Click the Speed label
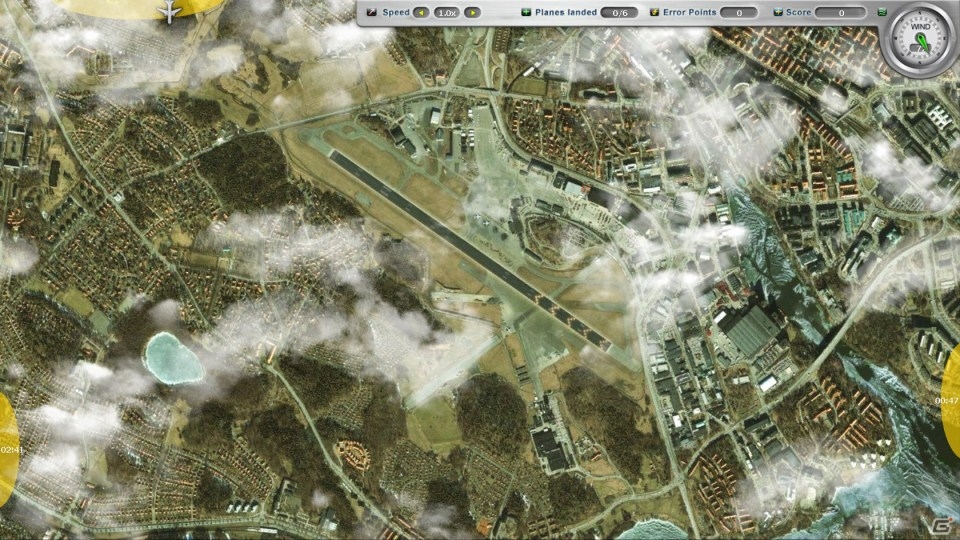Viewport: 960px width, 540px height. [x=396, y=12]
